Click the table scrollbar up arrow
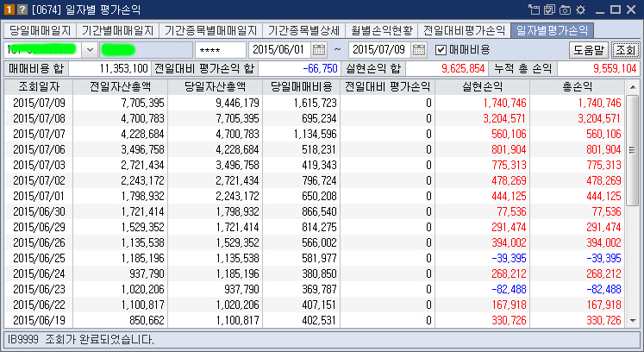The height and width of the screenshot is (352, 644). pos(633,87)
